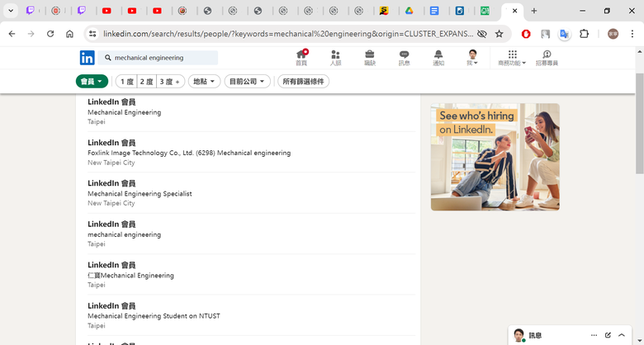Click the See who's hiring on LinkedIn ad
Image resolution: width=644 pixels, height=345 pixels.
[495, 157]
